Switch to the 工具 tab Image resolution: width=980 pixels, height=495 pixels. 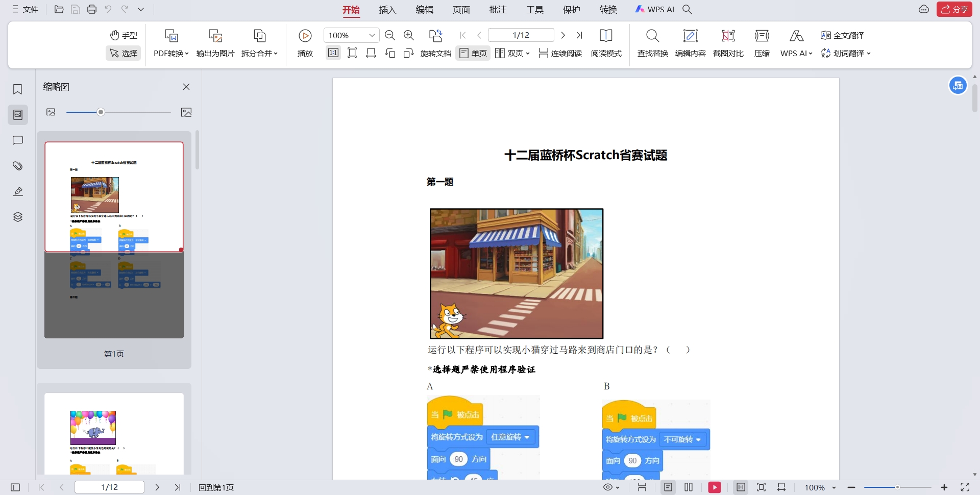(534, 10)
